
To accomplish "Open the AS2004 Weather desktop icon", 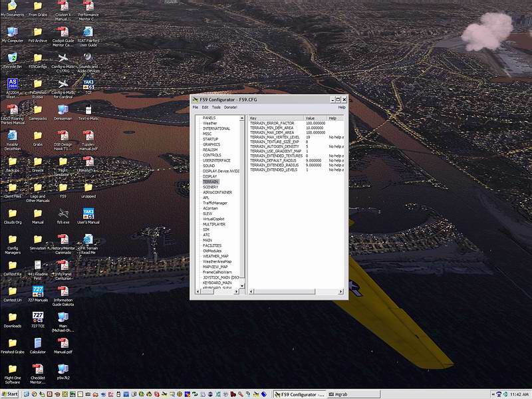I will coord(12,84).
